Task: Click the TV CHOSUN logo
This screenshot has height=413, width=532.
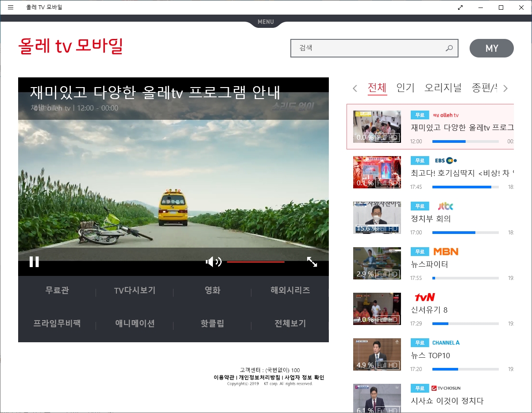Action: click(x=446, y=388)
